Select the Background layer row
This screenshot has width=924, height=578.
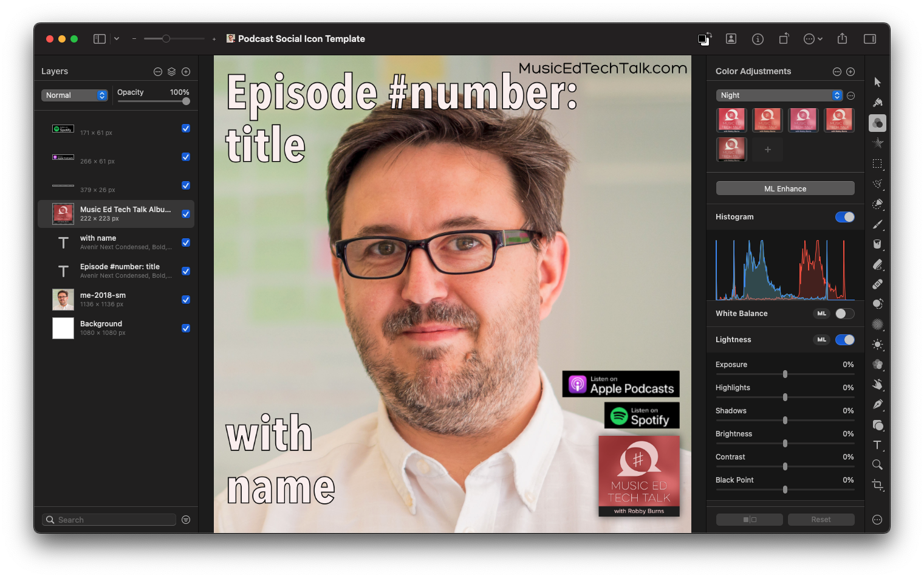(x=116, y=328)
